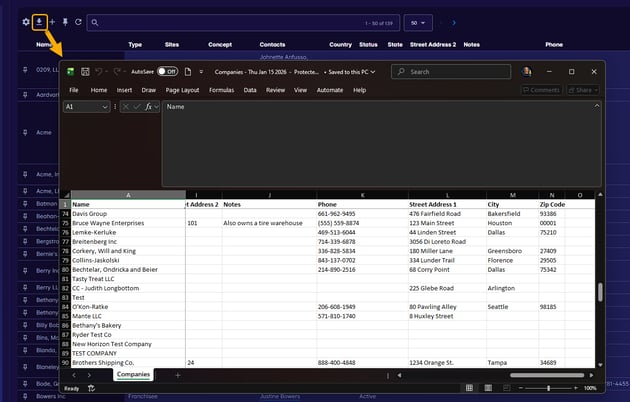
Task: Open the Formulas ribbon tab
Action: pos(221,90)
